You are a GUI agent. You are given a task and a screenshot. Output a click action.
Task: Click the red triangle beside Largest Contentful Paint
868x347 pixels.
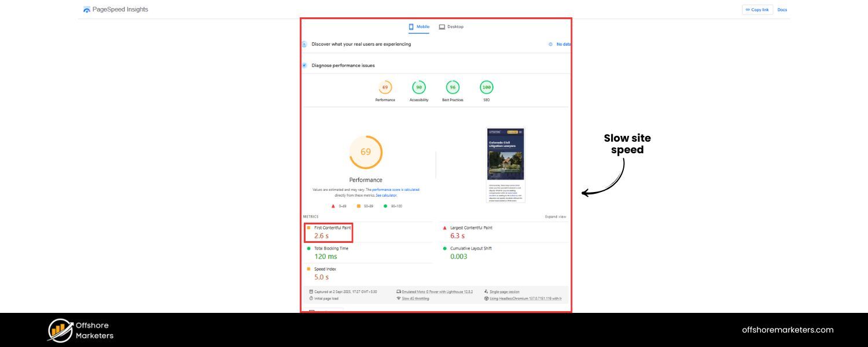tap(444, 227)
